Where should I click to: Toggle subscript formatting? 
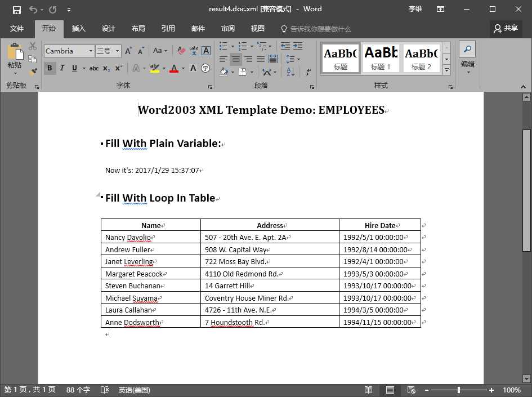coord(106,68)
